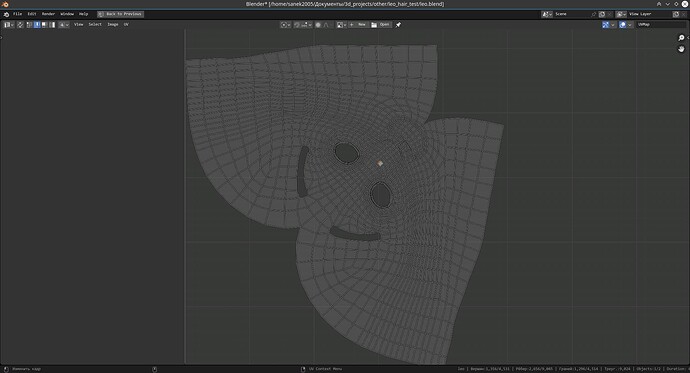Screen dimensions: 690x373
Task: Click the 2D cursor in UV view
Action: tap(380, 164)
